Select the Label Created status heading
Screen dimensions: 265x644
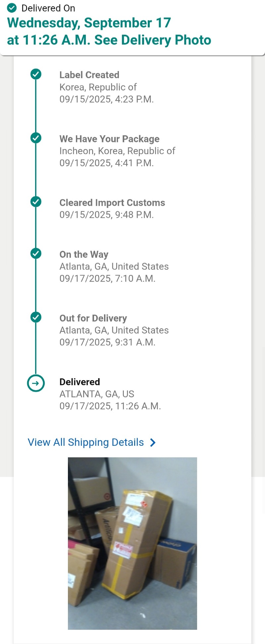pos(89,75)
